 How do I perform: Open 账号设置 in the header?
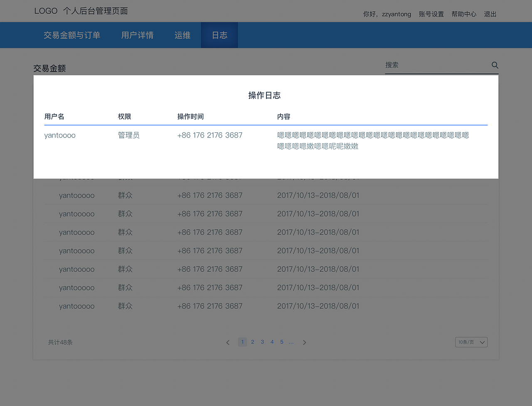pos(431,14)
